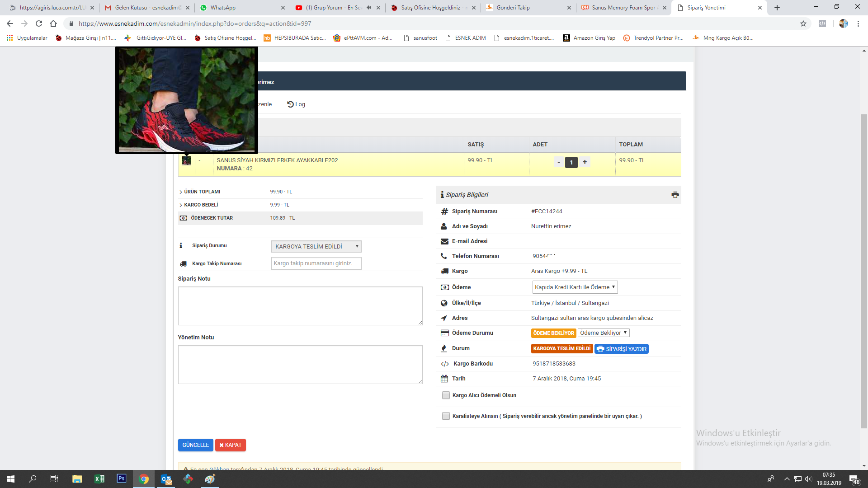Click the print icon in Sipariş Bilgileri header
Image resolution: width=868 pixels, height=488 pixels.
tap(675, 195)
